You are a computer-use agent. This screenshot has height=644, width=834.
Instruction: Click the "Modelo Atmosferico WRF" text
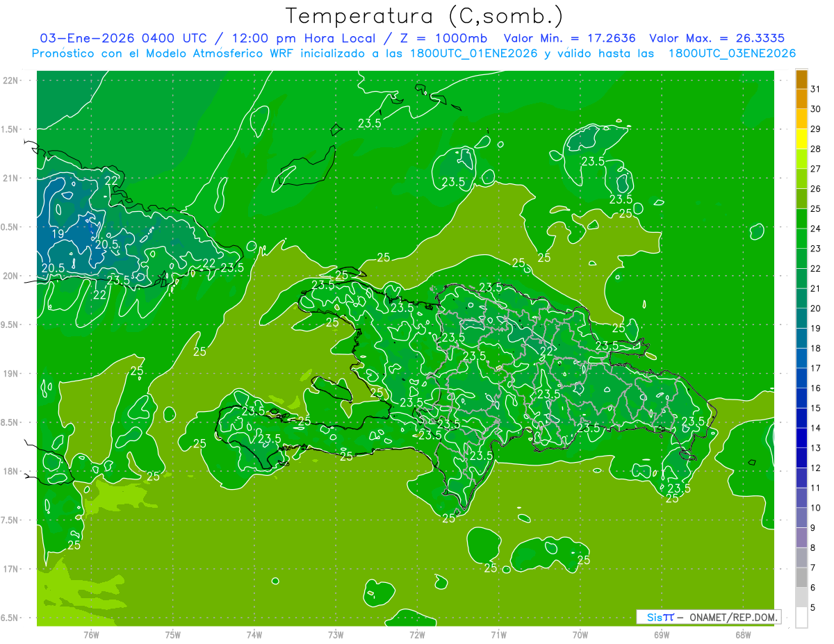(221, 53)
